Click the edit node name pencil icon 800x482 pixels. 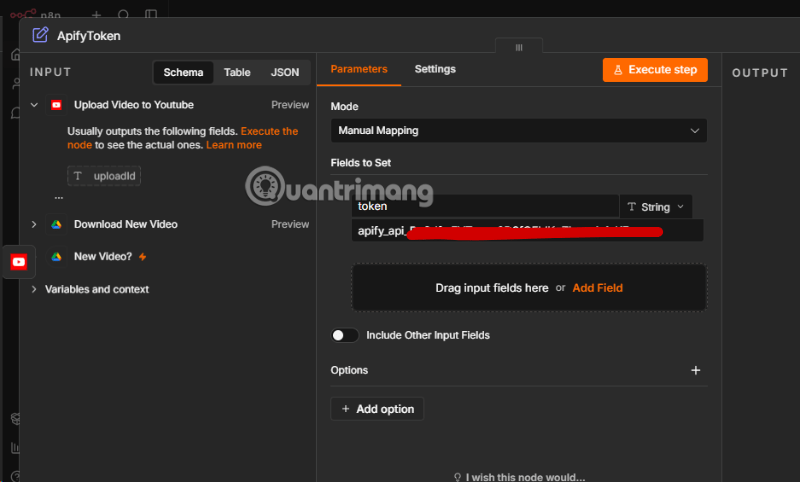40,35
